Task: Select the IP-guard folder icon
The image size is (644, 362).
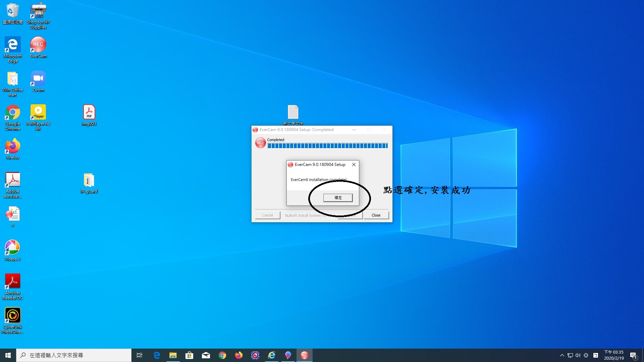Action: click(89, 183)
